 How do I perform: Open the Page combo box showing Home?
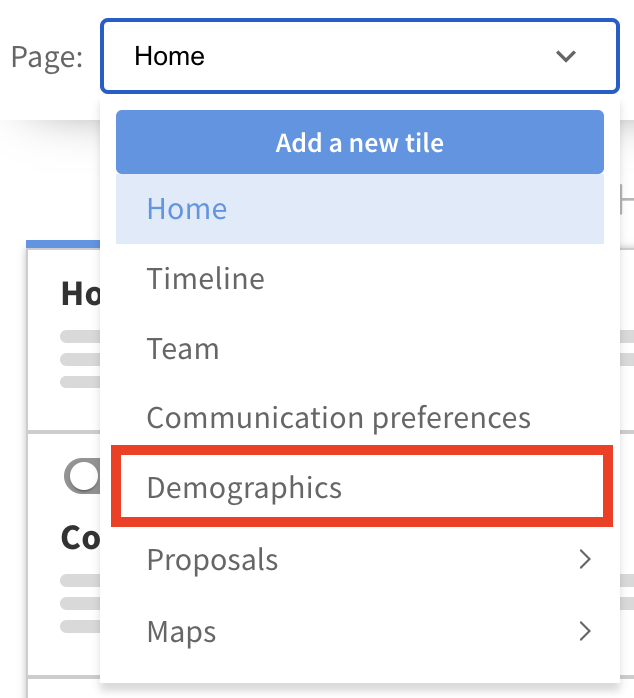(x=359, y=56)
